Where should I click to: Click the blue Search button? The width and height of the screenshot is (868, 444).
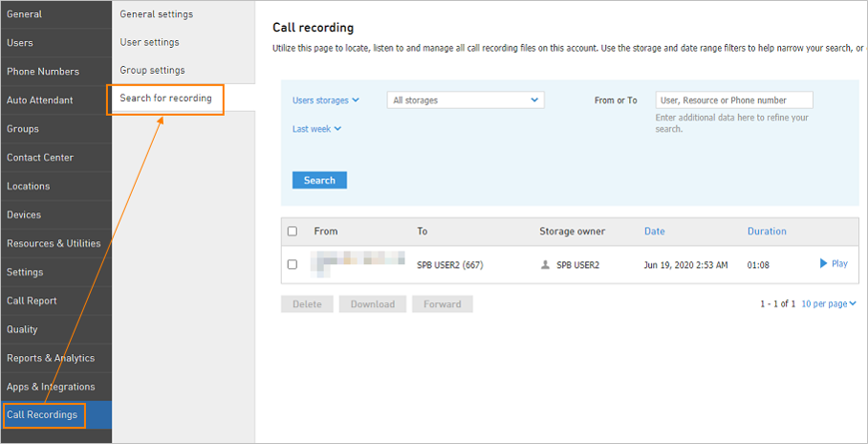pos(319,180)
